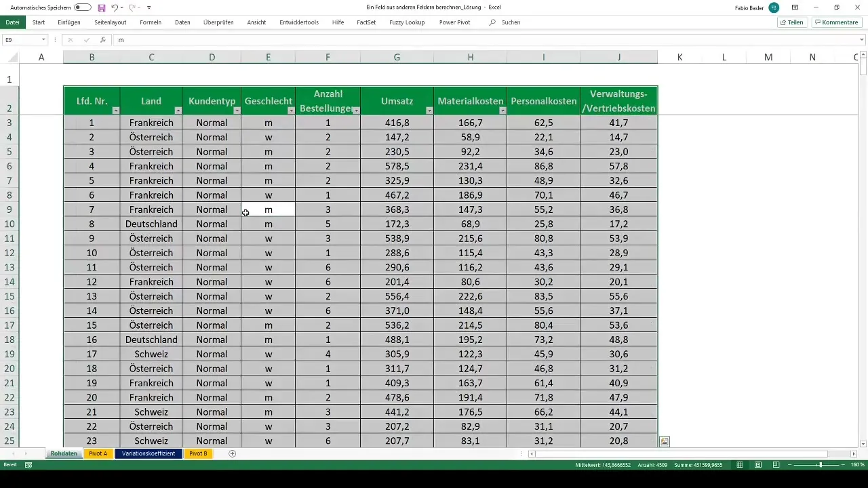Switch to Normal view icon in status bar
Viewport: 868px width, 488px height.
tap(740, 465)
